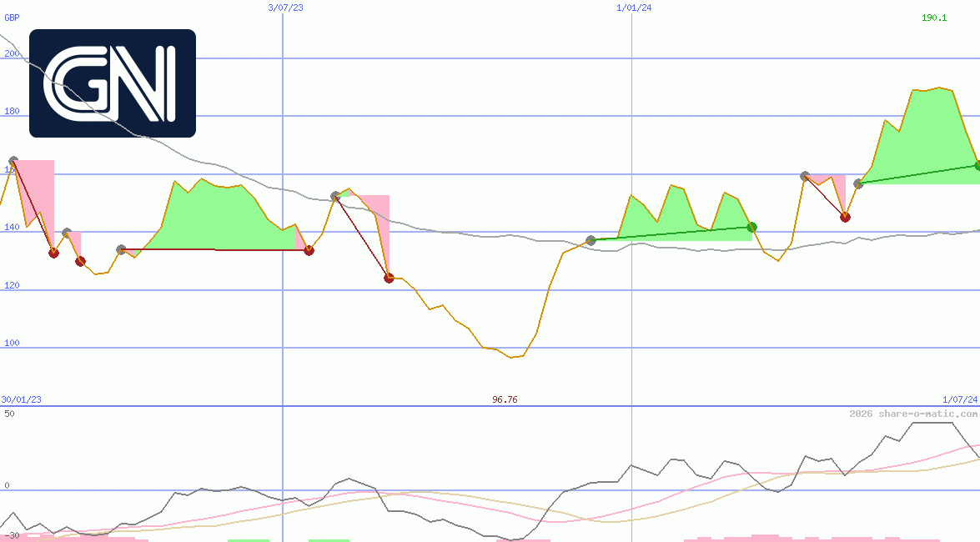
Task: Click the 3/07/23 date label
Action: pyautogui.click(x=285, y=8)
